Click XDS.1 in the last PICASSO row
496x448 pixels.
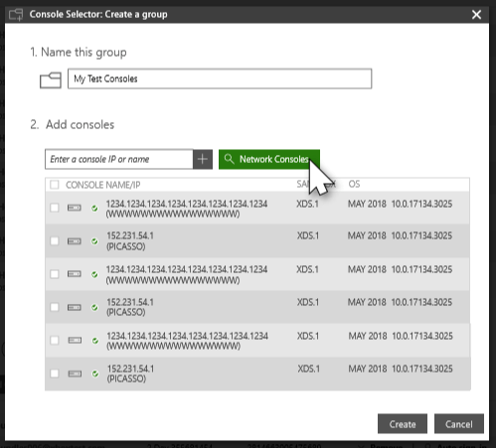pos(308,369)
